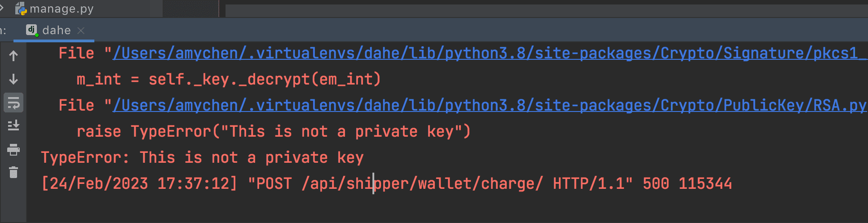Click the m_int = self._key._decrypt line

[229, 80]
